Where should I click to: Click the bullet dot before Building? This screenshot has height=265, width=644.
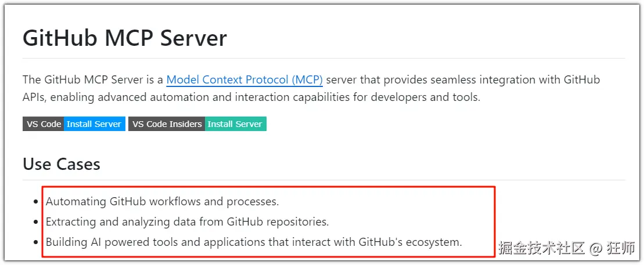tap(36, 242)
